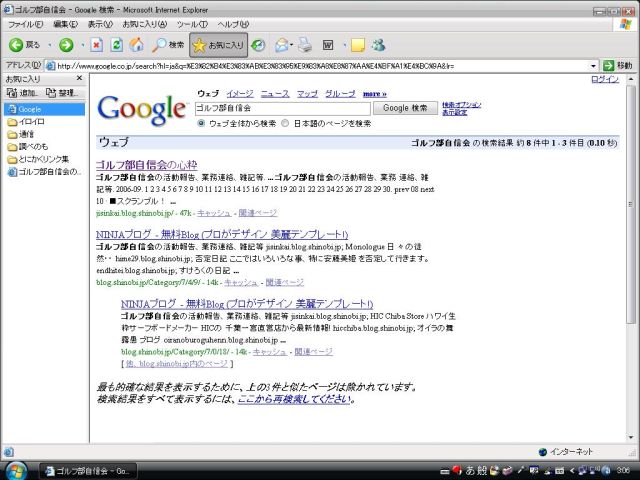Switch to Google グループ tab link

(340, 94)
